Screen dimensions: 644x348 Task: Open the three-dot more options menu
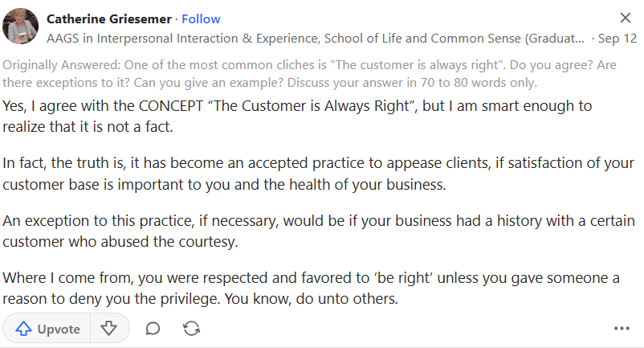622,328
